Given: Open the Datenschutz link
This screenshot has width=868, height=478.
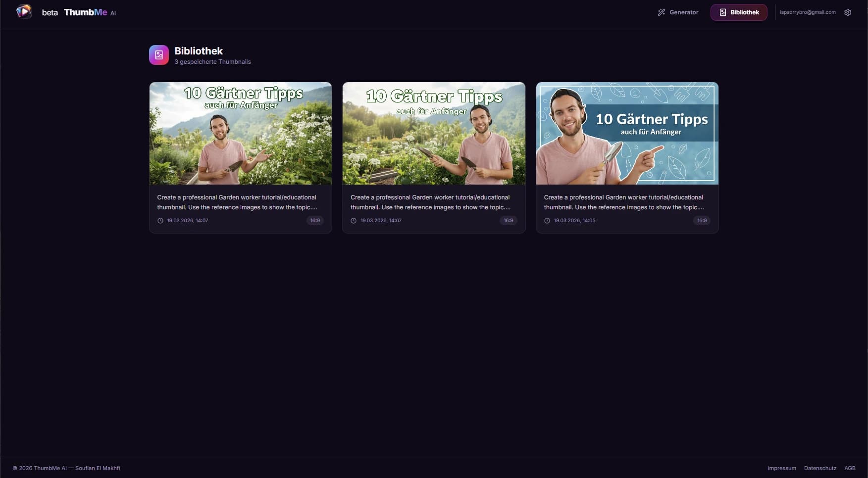Looking at the screenshot, I should (820, 468).
